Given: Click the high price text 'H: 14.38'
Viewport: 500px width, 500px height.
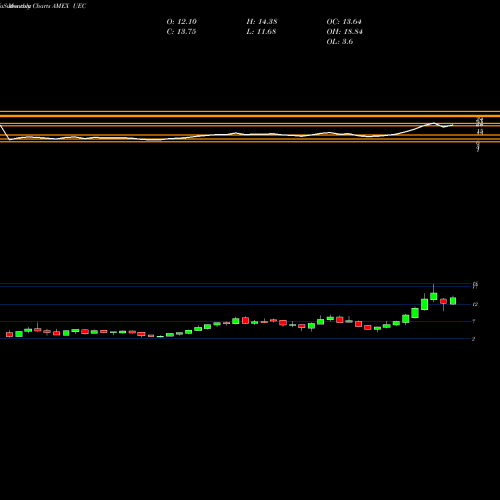Looking at the screenshot, I should pyautogui.click(x=262, y=22).
